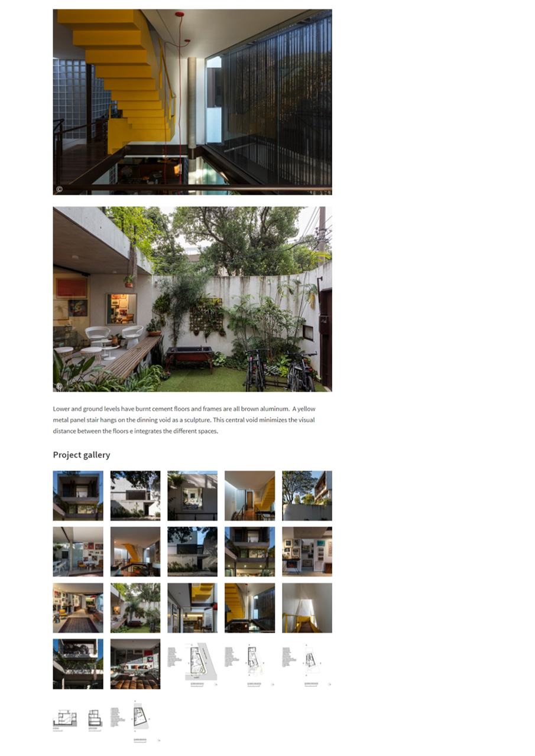Open top-row thumbnail with yellow stair corridor
535x756 pixels.
coord(249,496)
